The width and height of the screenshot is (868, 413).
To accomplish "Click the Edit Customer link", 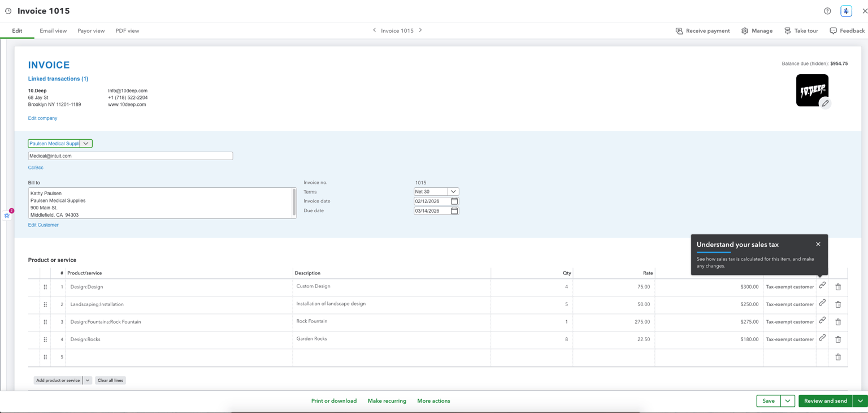I will (44, 225).
